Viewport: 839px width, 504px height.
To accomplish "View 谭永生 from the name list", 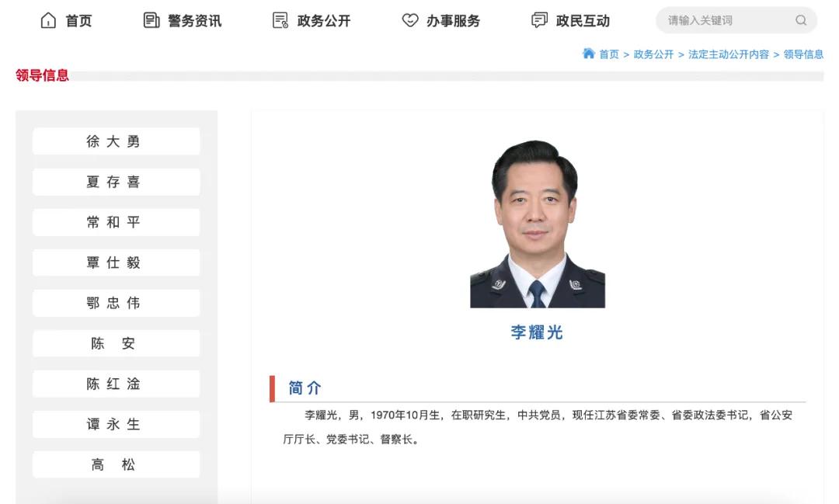I will [116, 424].
